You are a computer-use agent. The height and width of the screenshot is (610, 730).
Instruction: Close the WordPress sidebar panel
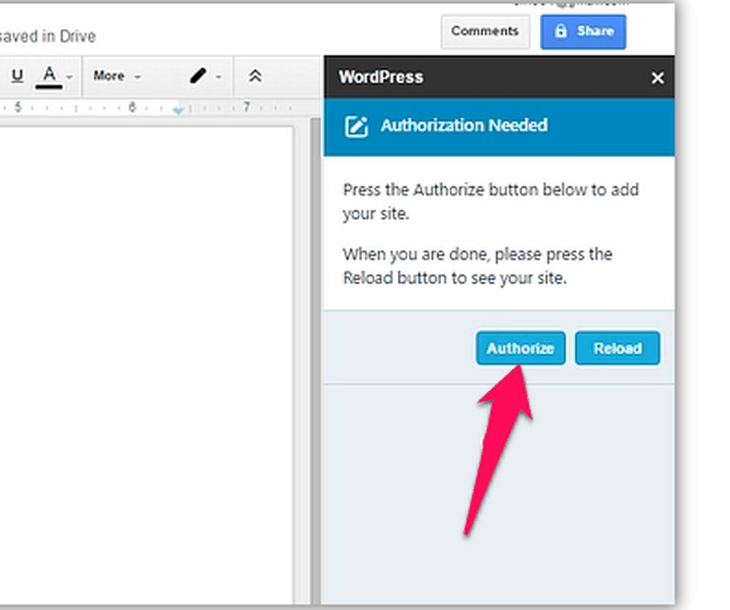click(657, 78)
